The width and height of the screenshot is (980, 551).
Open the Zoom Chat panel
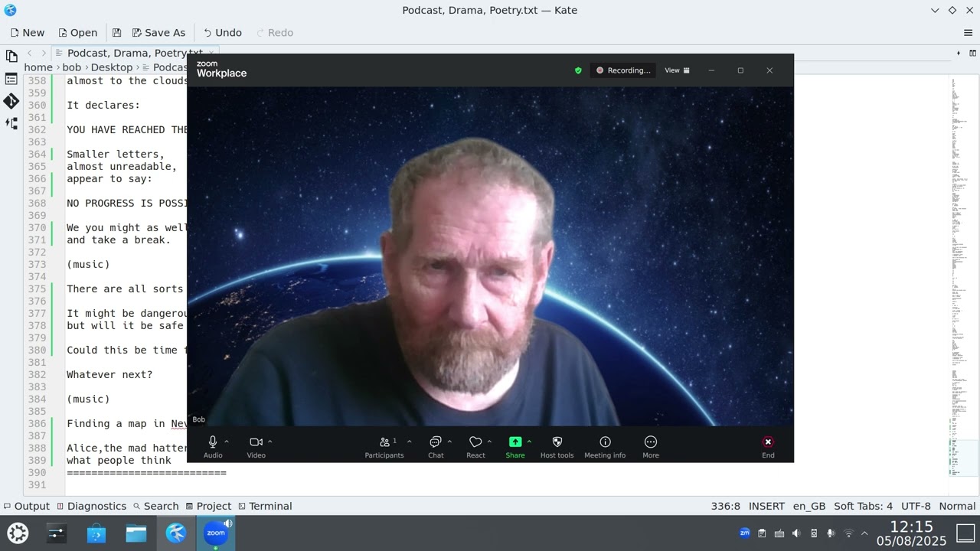point(436,446)
